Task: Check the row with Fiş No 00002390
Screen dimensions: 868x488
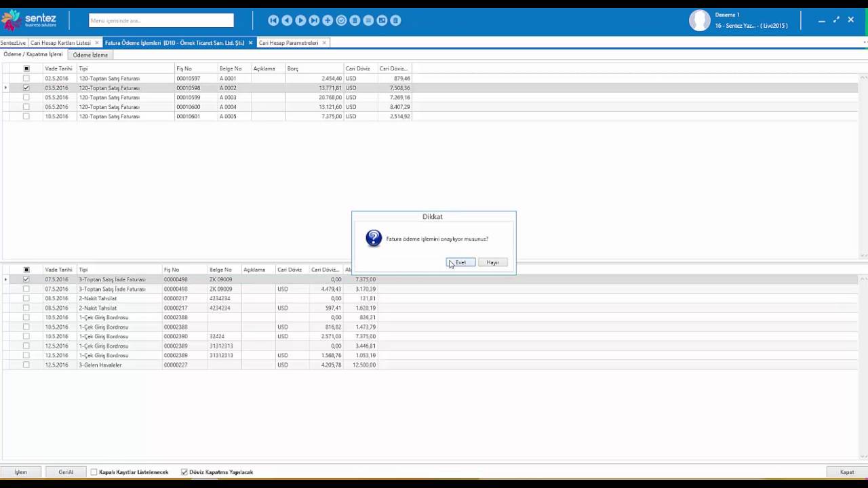Action: point(26,336)
